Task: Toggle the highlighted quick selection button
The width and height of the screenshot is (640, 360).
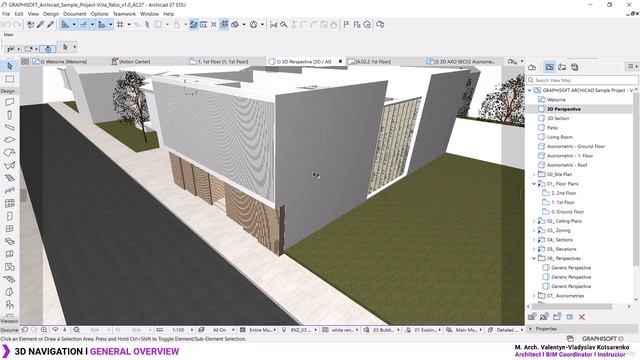Action: click(48, 49)
